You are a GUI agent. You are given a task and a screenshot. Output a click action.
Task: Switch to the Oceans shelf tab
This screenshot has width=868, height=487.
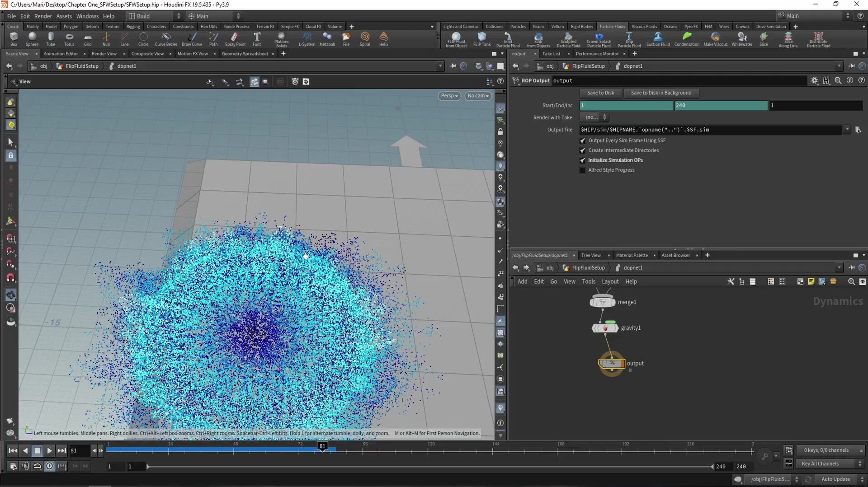click(x=670, y=27)
